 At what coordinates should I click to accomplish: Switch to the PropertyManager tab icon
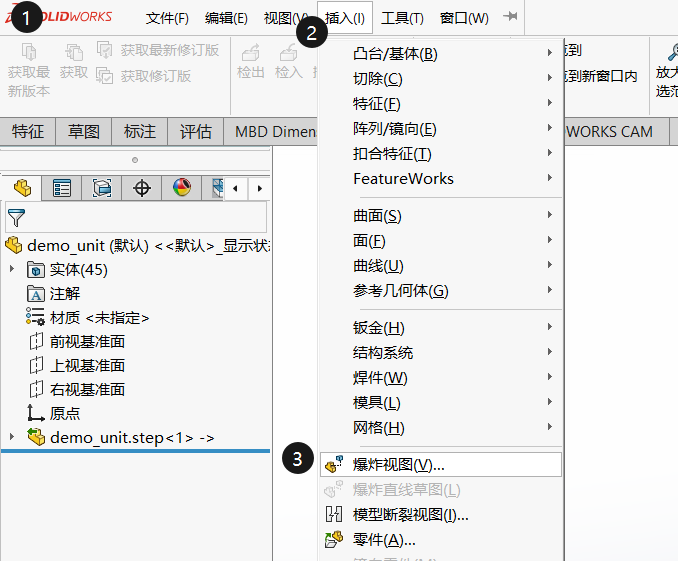(62, 188)
